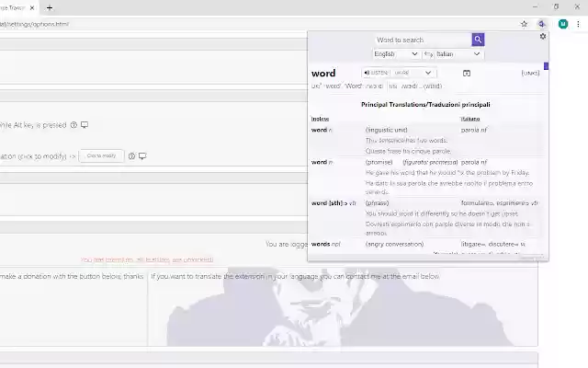588x368 pixels.
Task: Play pronunciation with the Listen button
Action: click(x=376, y=73)
